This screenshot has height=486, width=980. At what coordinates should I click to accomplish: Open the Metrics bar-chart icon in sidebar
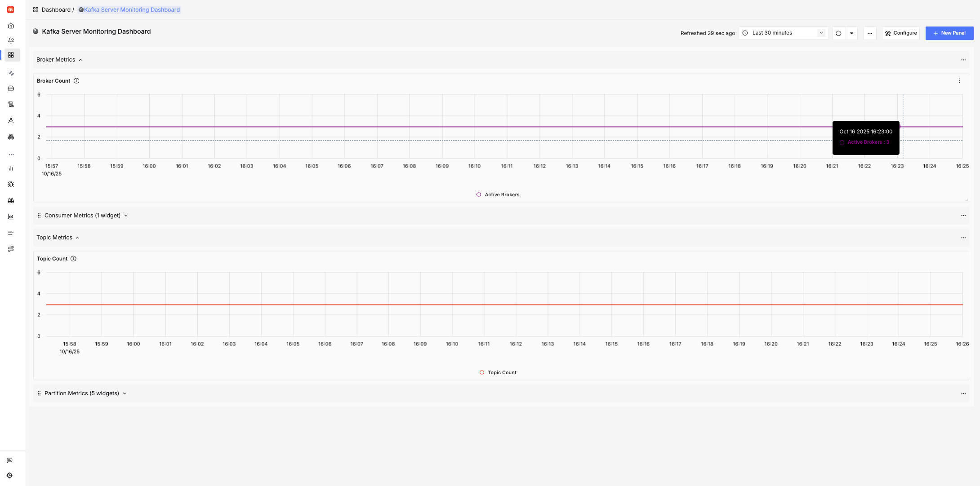[x=11, y=168]
